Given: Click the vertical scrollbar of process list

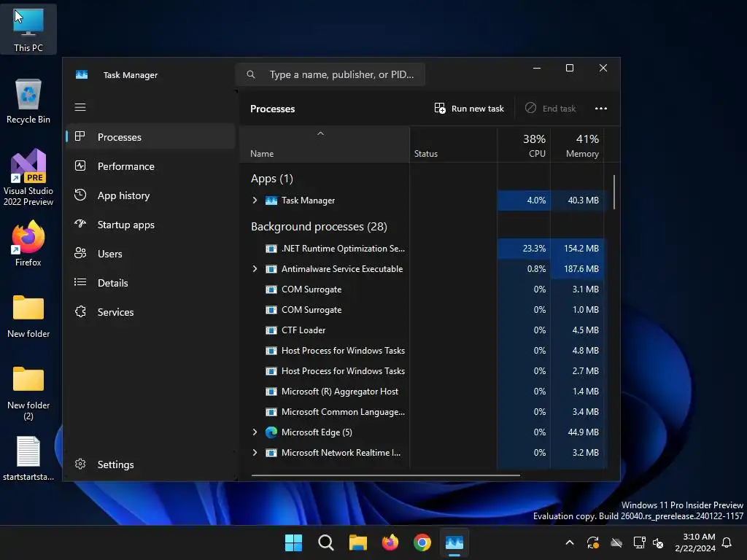Looking at the screenshot, I should click(x=614, y=192).
